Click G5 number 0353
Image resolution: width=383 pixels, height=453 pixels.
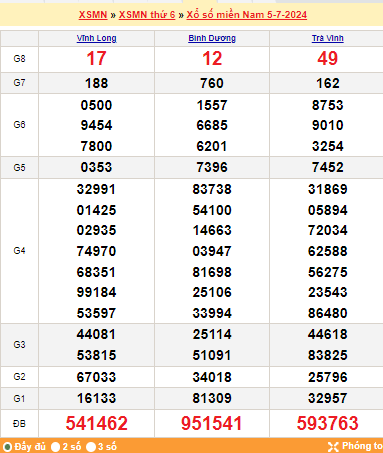97,167
